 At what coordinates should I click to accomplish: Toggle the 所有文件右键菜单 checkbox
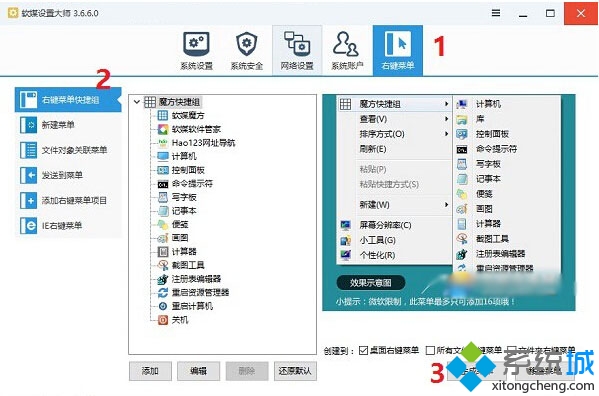[x=430, y=350]
